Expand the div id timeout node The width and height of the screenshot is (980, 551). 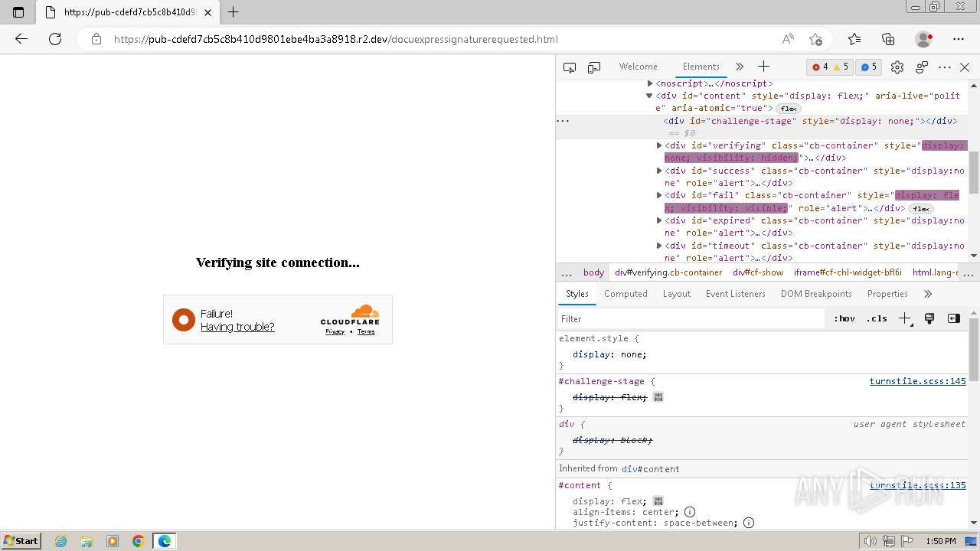click(x=659, y=246)
